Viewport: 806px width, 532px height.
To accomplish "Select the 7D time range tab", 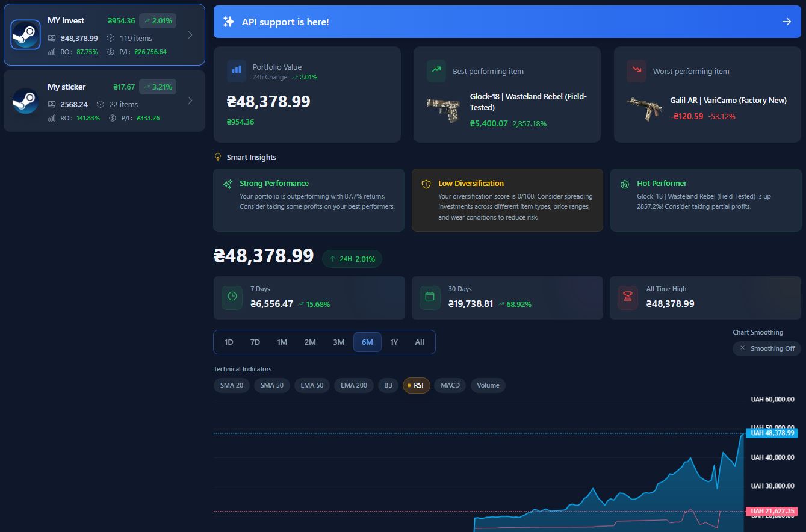I will pos(255,342).
